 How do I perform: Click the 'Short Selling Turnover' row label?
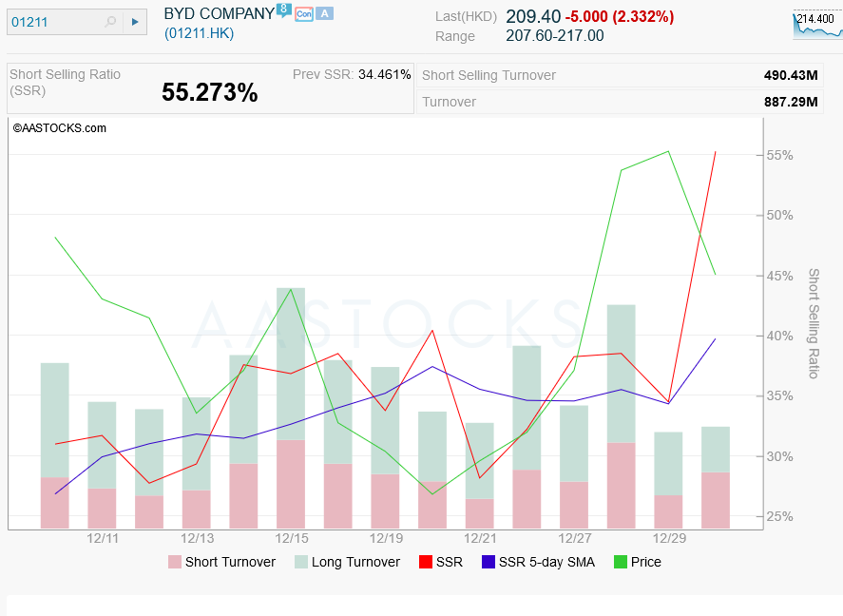(489, 75)
